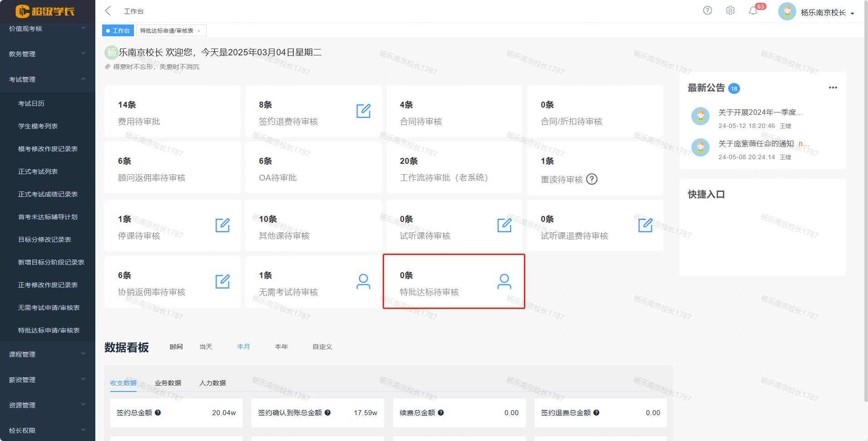Open the help icon in the top bar
The height and width of the screenshot is (441, 868).
coord(707,10)
